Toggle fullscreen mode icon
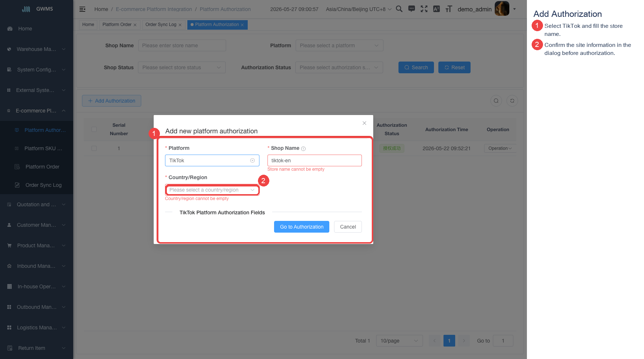 (424, 9)
